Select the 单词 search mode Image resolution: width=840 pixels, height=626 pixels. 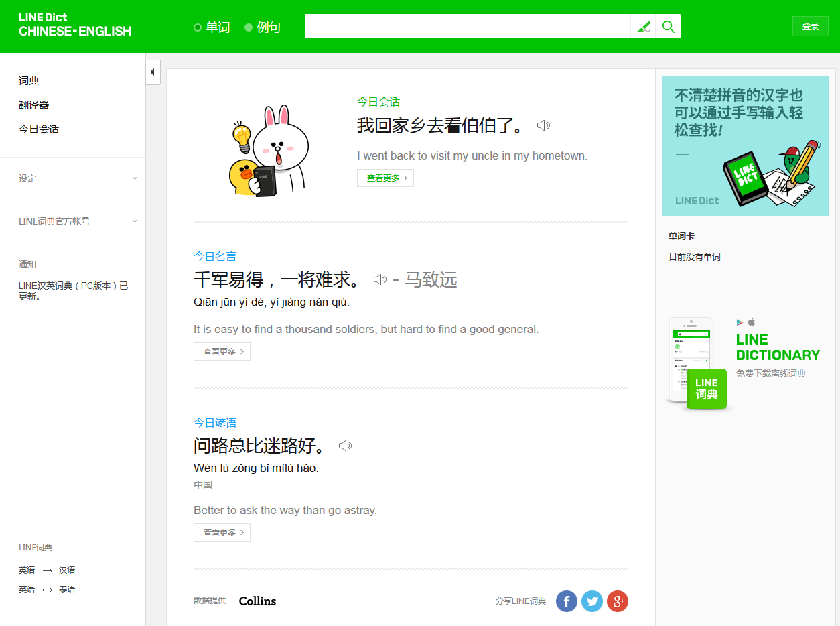tap(212, 27)
